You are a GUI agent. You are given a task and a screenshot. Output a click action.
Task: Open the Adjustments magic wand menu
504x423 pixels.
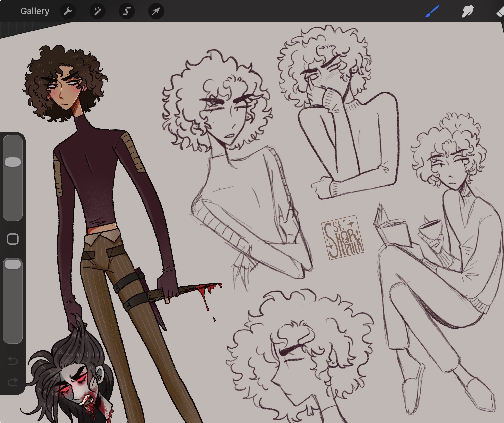(x=97, y=11)
